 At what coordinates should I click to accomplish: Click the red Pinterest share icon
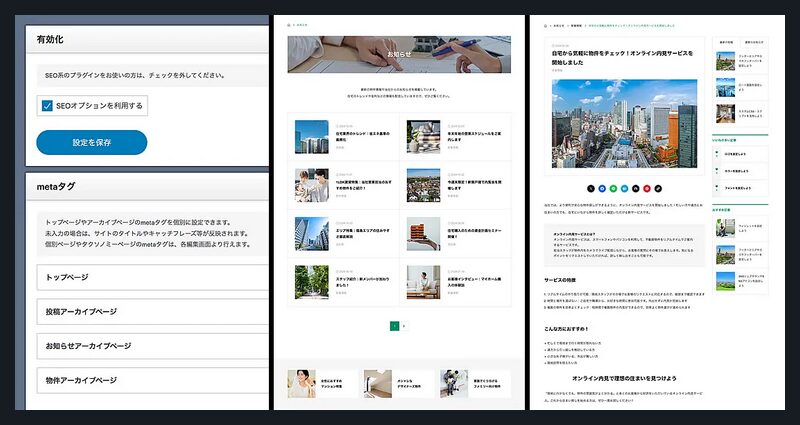pyautogui.click(x=647, y=188)
